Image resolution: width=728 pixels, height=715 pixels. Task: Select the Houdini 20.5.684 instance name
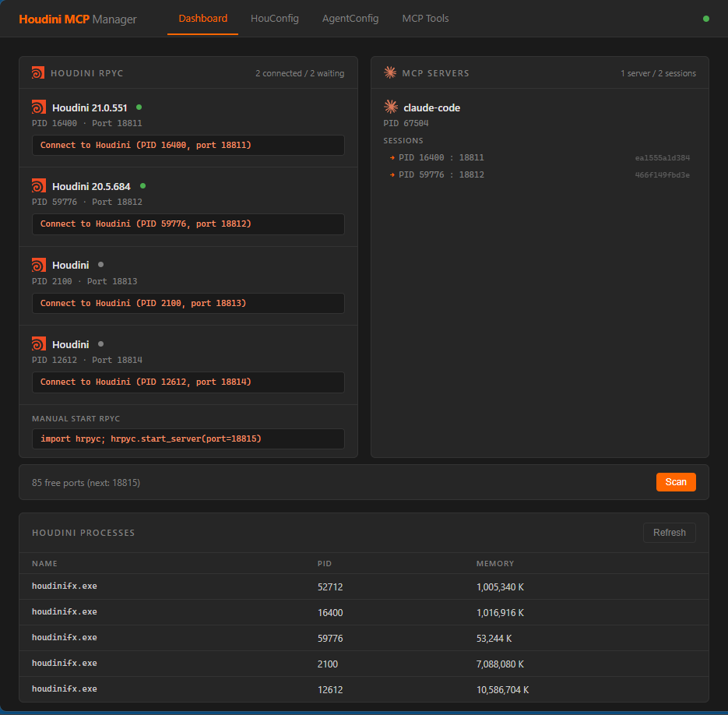(x=91, y=186)
